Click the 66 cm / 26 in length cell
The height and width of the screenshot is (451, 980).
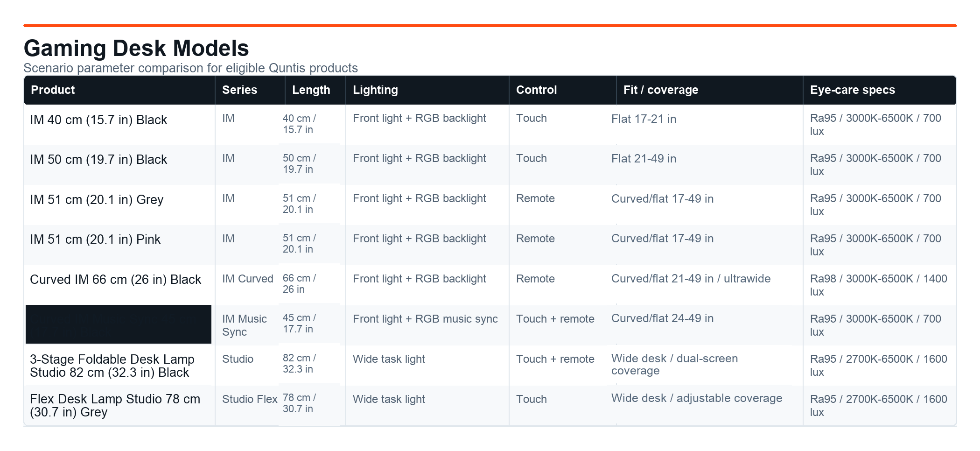click(299, 284)
